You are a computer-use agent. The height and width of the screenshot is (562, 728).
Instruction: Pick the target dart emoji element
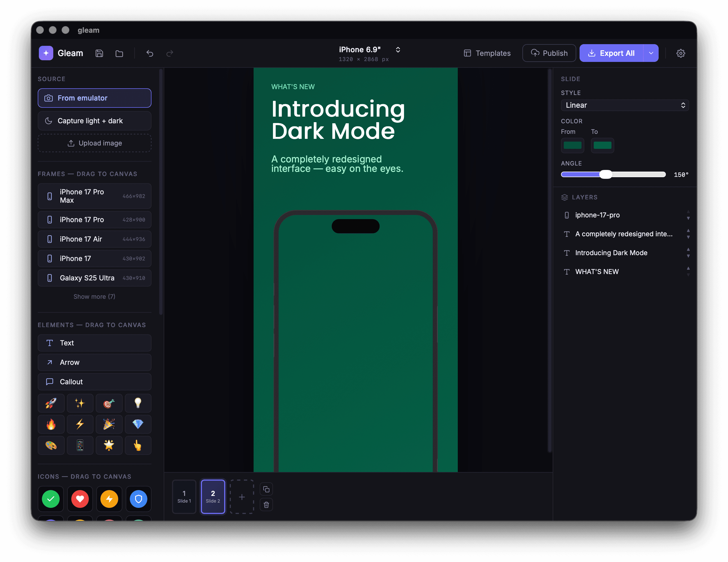109,403
